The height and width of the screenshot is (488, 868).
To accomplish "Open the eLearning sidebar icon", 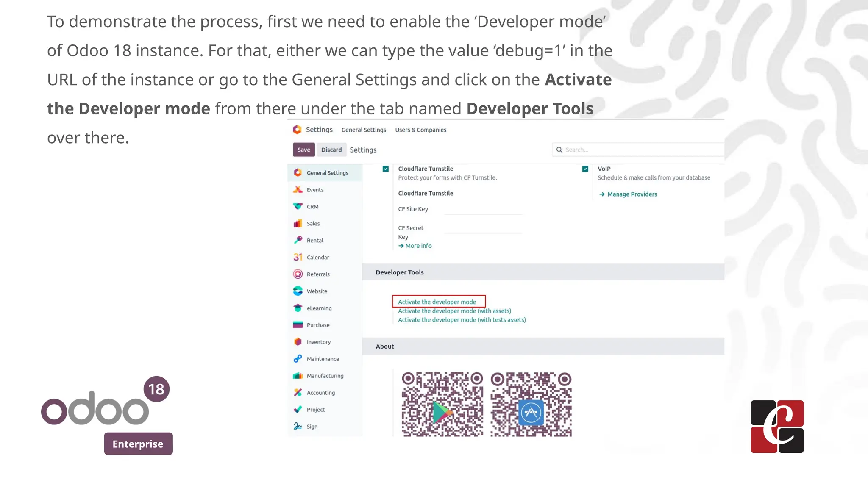I will 298,308.
